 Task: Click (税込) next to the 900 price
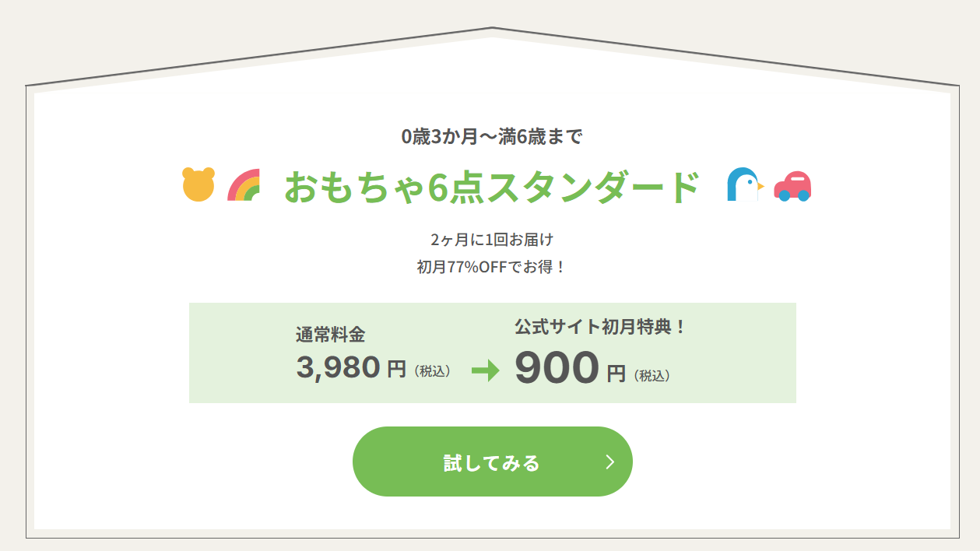pos(652,375)
